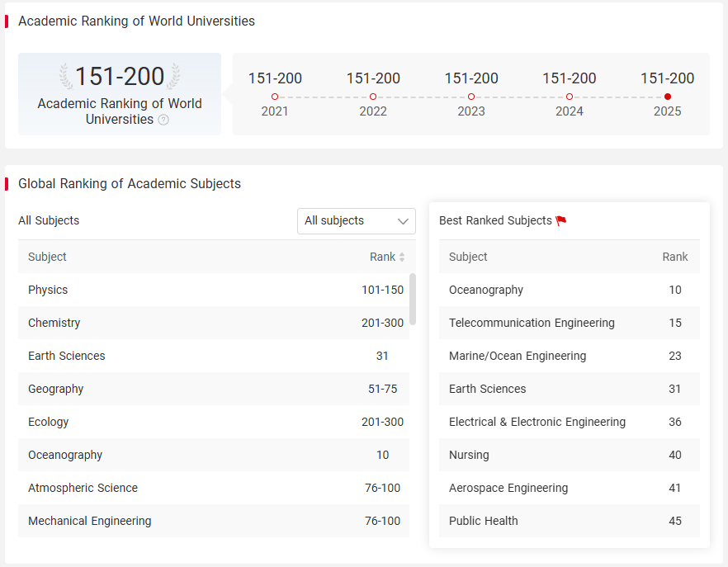
Task: Select the Atmospheric Science row
Action: point(214,488)
